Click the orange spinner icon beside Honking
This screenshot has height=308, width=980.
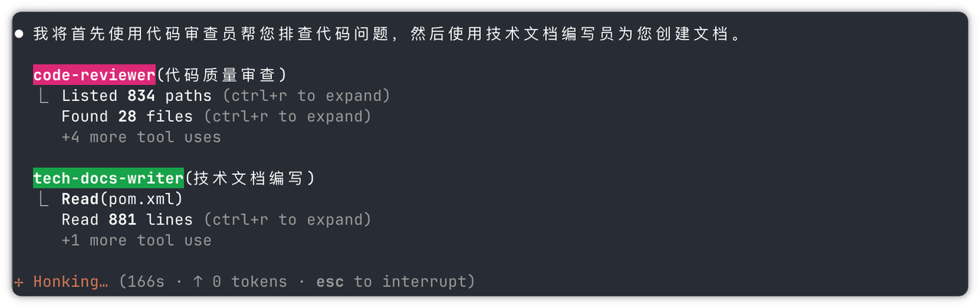click(x=18, y=282)
